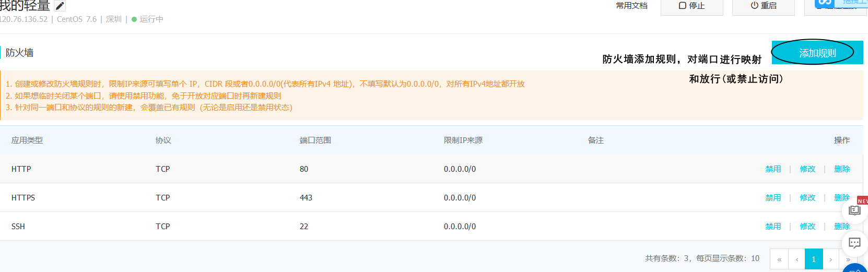Screen dimensions: 868x272
Task: Disable the HTTP rule via 禁用
Action: (x=773, y=169)
